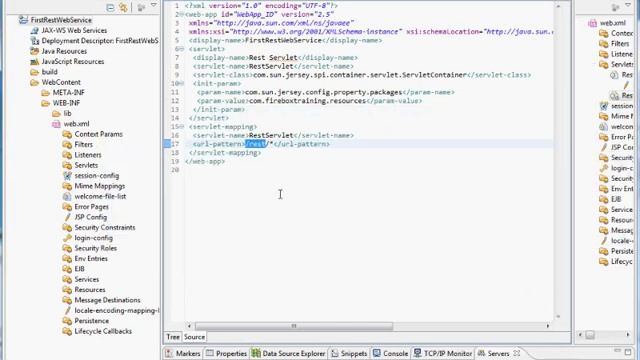Click editor horizontal scroll right arrow
Screen dimensions: 640x360
tap(548, 326)
